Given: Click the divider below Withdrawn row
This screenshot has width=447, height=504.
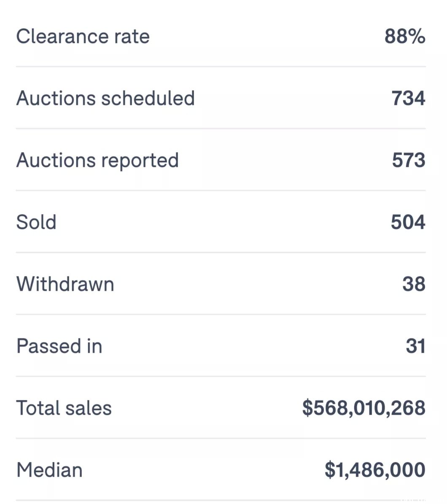Looking at the screenshot, I should 221,314.
